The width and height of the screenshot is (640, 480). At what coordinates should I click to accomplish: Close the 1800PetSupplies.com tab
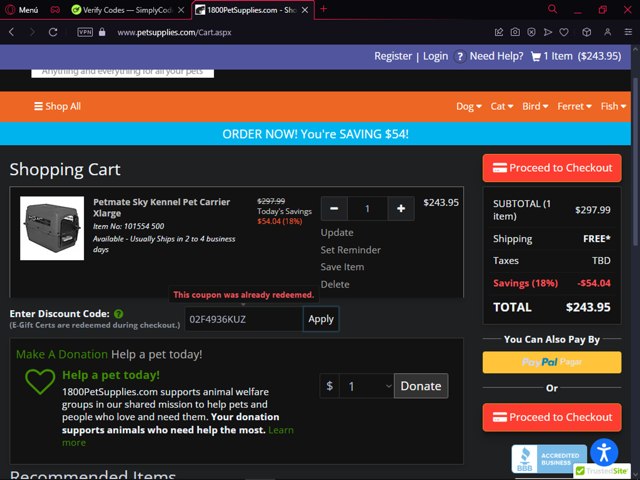305,10
